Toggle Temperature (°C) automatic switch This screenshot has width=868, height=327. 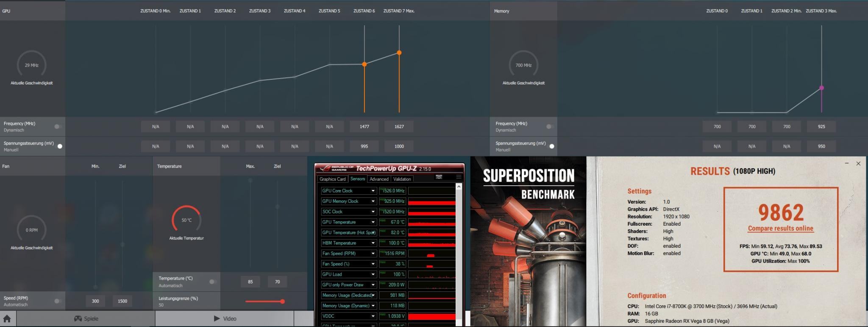pos(213,282)
